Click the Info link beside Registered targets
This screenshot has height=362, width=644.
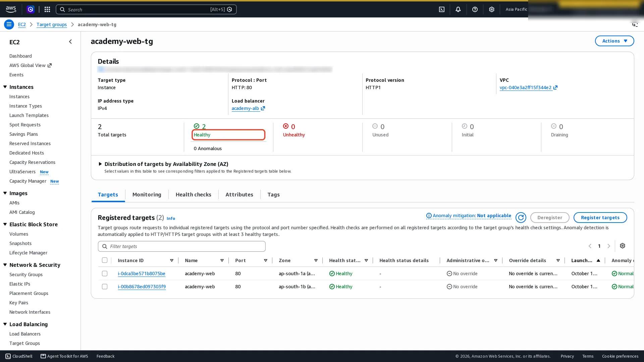coord(171,218)
